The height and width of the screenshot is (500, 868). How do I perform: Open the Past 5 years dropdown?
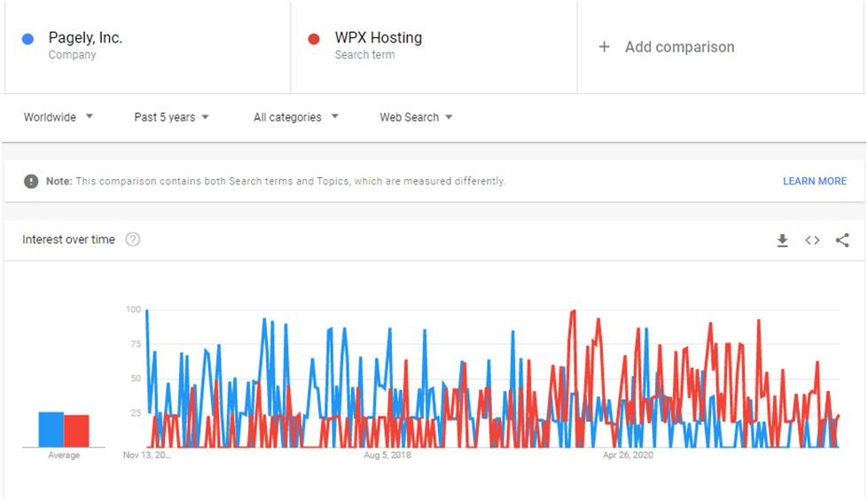coord(171,117)
